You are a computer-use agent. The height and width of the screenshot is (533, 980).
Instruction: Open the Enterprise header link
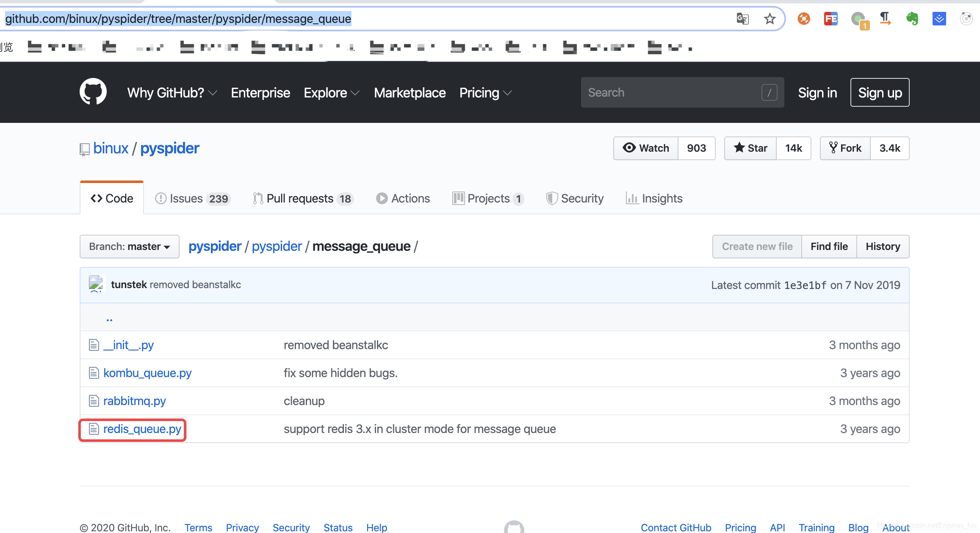[260, 92]
